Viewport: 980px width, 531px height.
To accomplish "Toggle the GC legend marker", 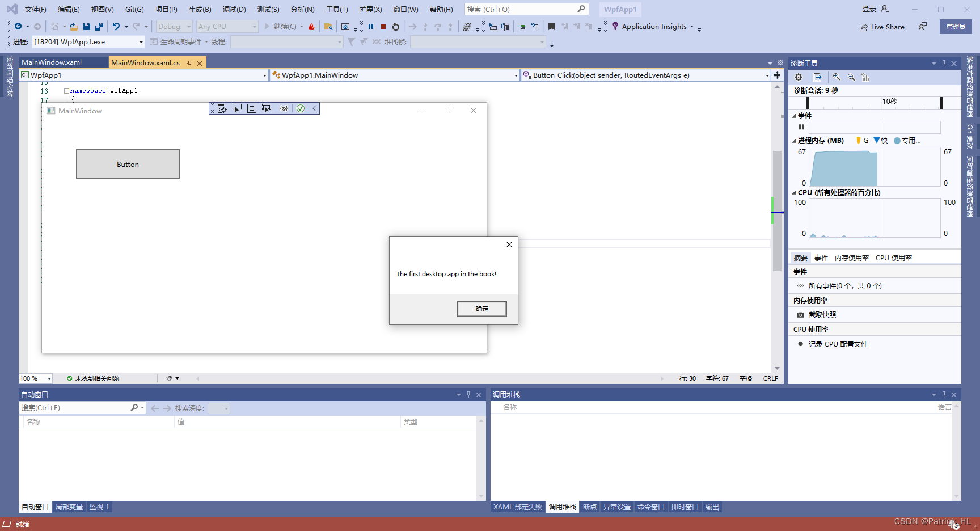I will click(859, 141).
